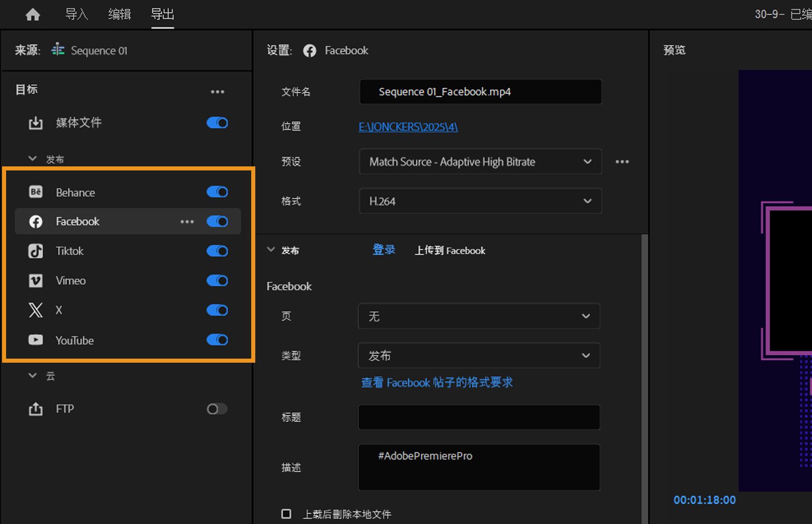Switch off the Tiktok toggle
The image size is (812, 524).
coord(217,251)
